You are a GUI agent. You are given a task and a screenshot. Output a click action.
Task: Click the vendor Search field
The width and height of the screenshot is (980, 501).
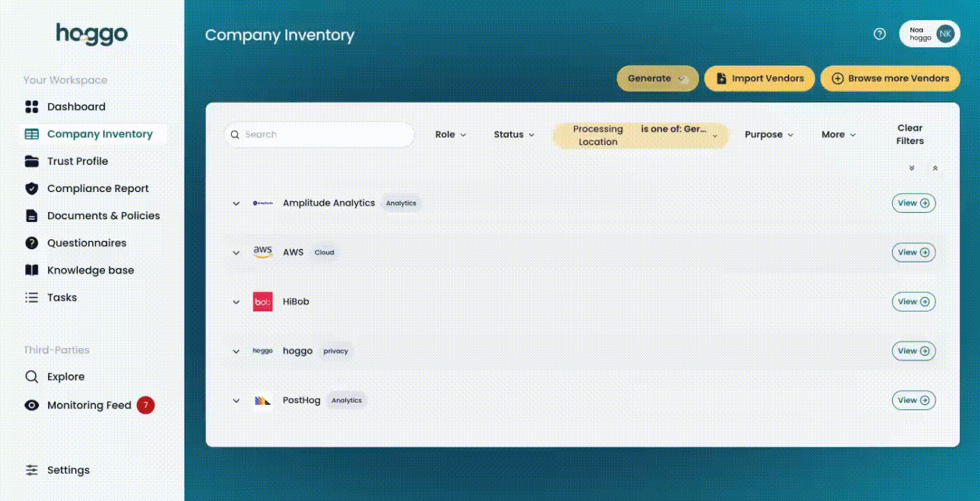319,134
